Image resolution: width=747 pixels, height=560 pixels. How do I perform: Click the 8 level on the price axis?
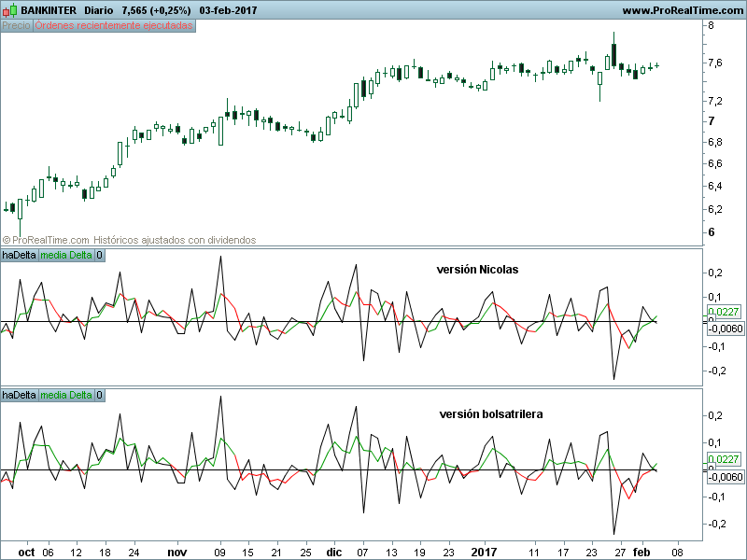[x=712, y=25]
